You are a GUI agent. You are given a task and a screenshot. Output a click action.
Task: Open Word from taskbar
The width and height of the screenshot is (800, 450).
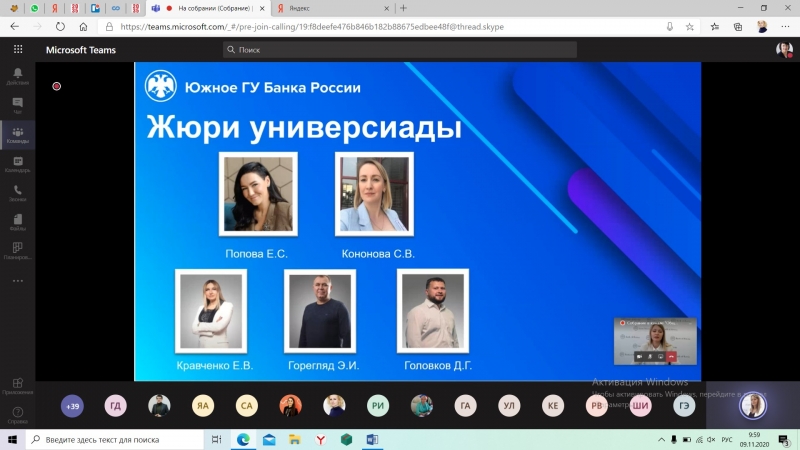(x=372, y=439)
